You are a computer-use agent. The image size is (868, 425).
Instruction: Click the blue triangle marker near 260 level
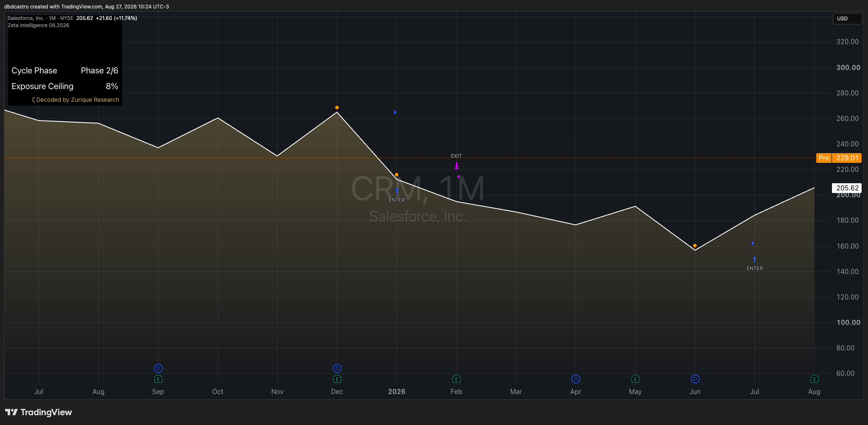point(395,112)
